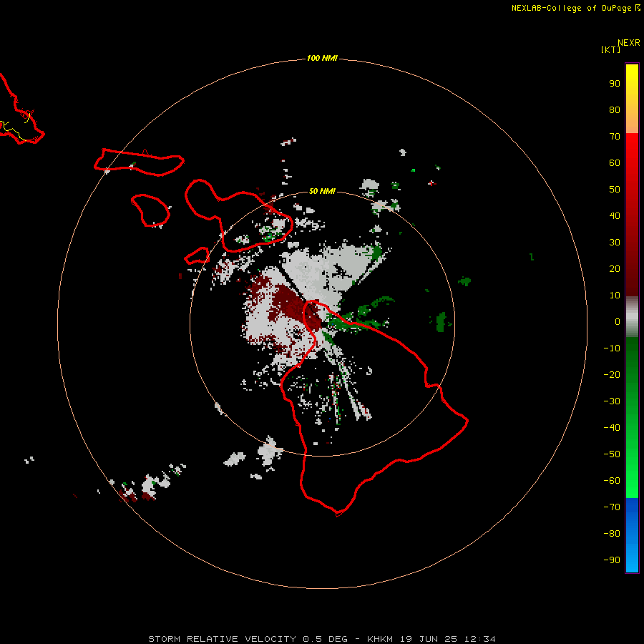Click the -20 value on the velocity scale
This screenshot has width=644, height=644.
coord(612,375)
